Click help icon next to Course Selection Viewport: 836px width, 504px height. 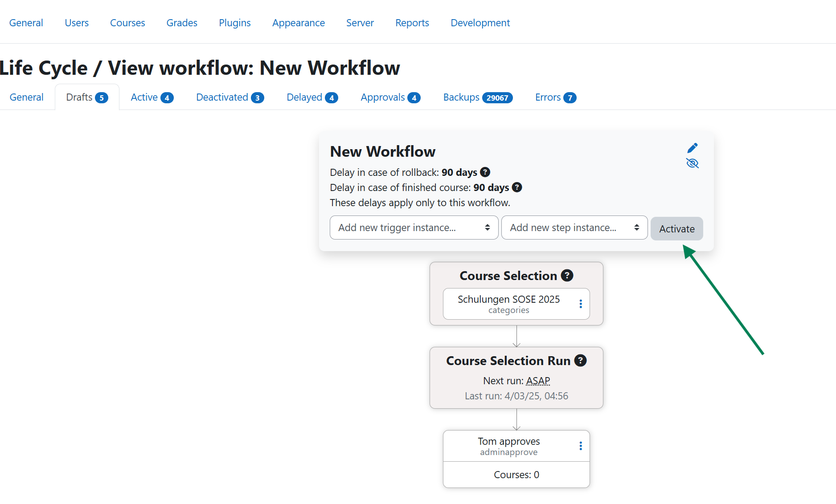pos(567,276)
